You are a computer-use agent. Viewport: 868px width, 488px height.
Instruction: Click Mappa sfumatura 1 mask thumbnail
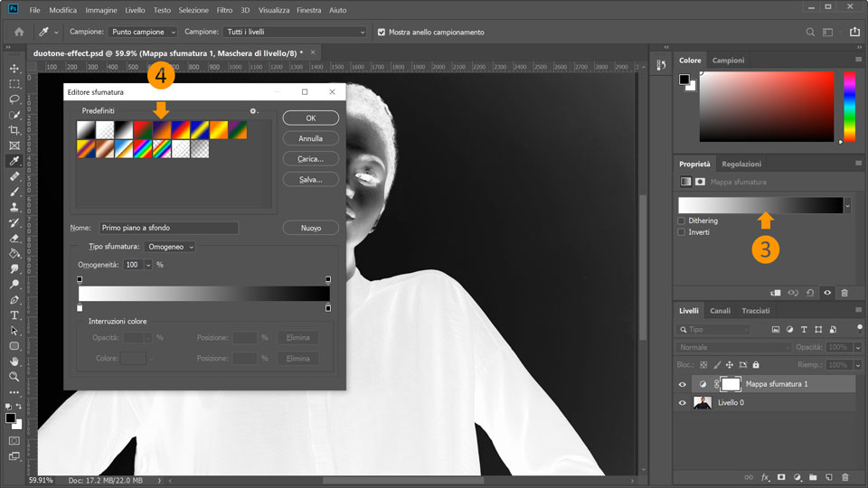tap(731, 384)
